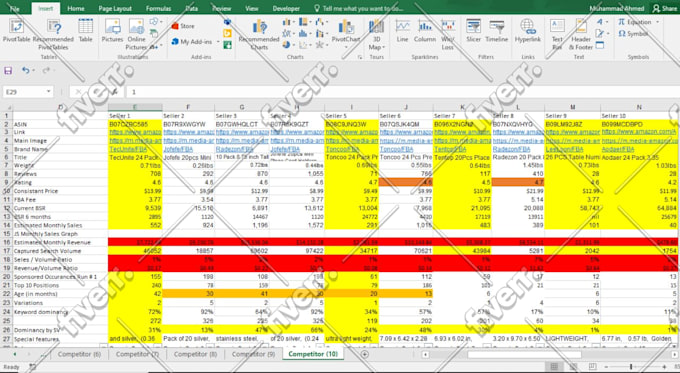Open the File tab
The image size is (680, 373).
click(14, 8)
